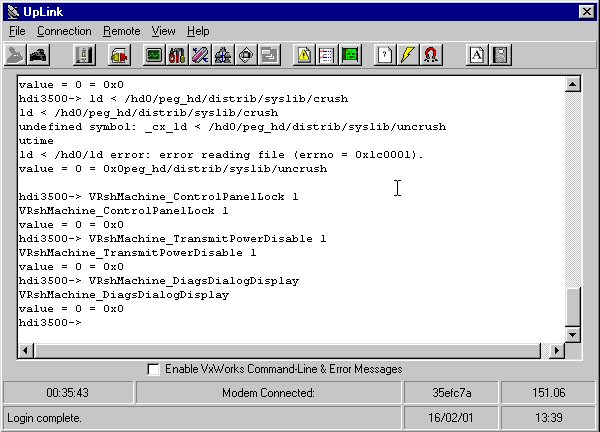Click the vertical scrollbar down arrow
The height and width of the screenshot is (432, 600).
pos(572,333)
